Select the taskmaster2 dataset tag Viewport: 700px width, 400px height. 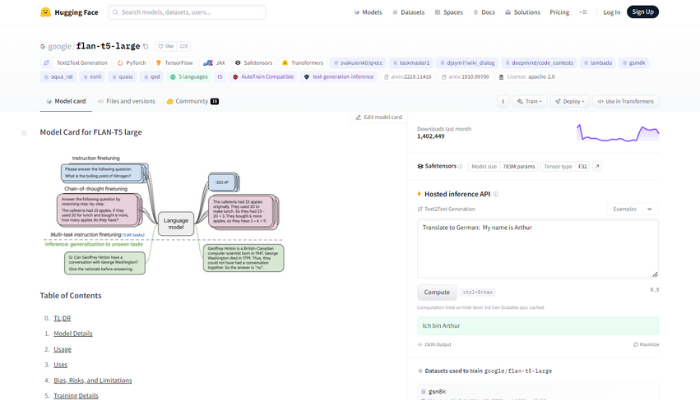411,63
